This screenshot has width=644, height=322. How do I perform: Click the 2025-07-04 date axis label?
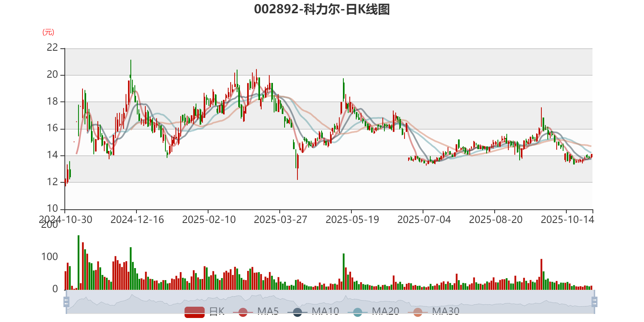click(x=424, y=220)
